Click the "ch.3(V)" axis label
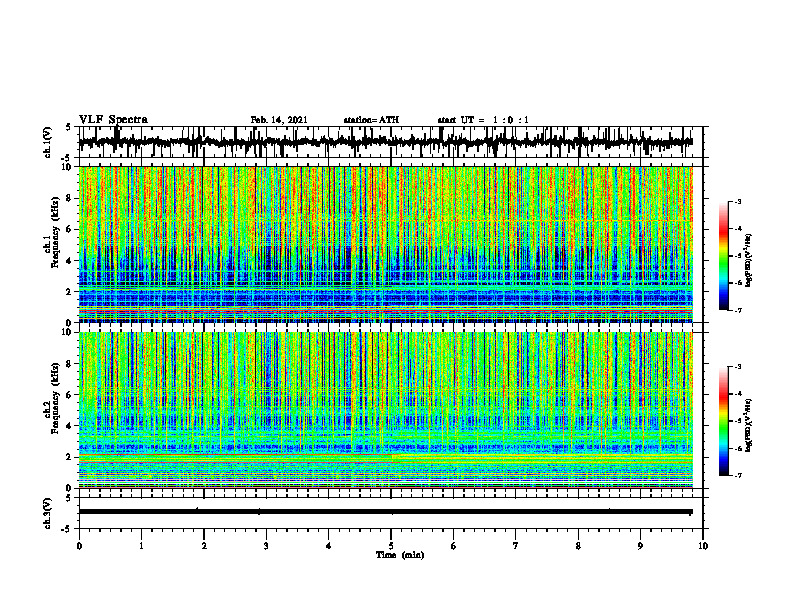Image resolution: width=792 pixels, height=612 pixels. 48,513
